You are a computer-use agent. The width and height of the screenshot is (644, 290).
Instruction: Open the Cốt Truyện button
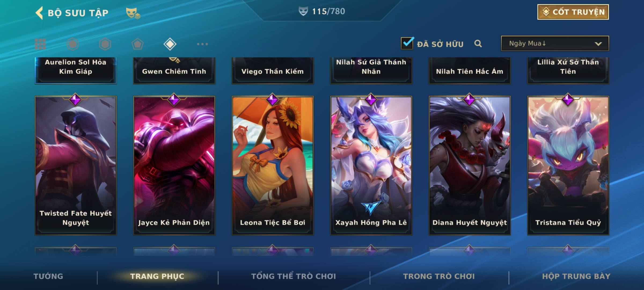(573, 12)
